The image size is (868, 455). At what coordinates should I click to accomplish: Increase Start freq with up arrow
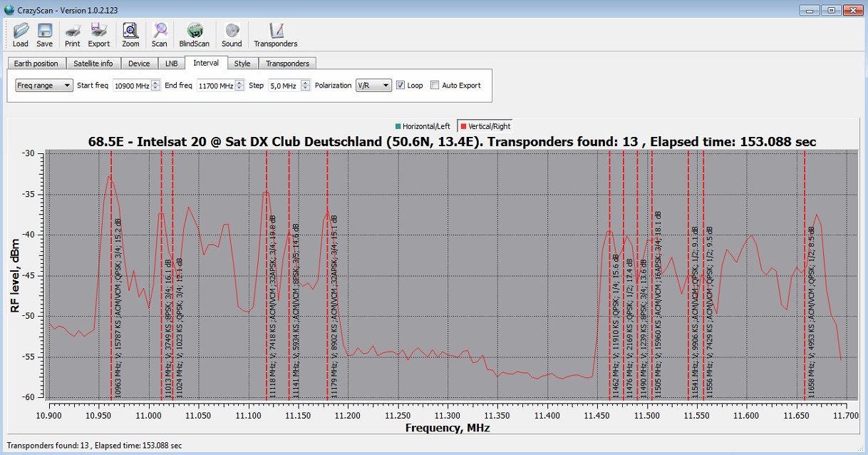(155, 83)
